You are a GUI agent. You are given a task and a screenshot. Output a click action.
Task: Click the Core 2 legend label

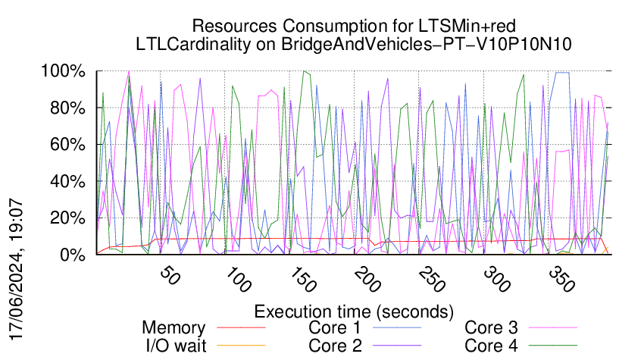[335, 346]
